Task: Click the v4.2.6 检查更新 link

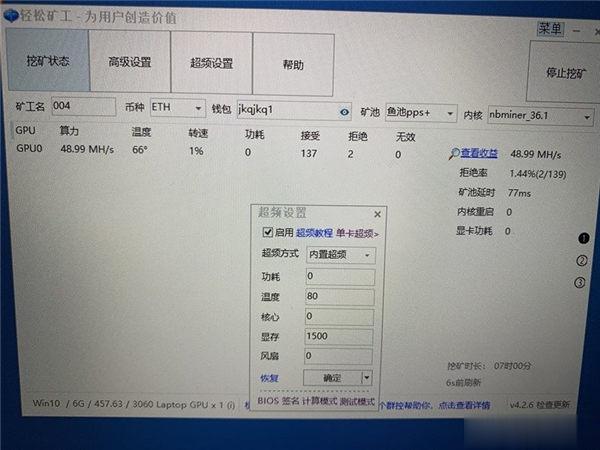Action: pos(540,404)
